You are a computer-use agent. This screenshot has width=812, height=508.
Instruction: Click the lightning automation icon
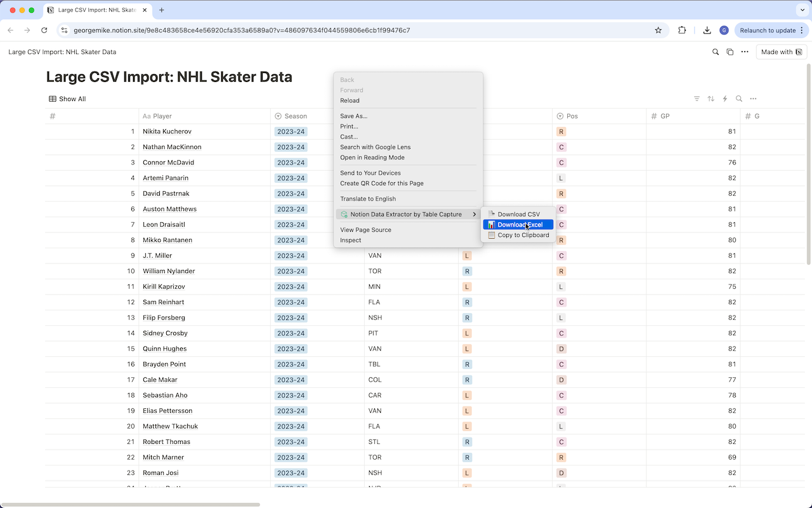click(x=725, y=99)
